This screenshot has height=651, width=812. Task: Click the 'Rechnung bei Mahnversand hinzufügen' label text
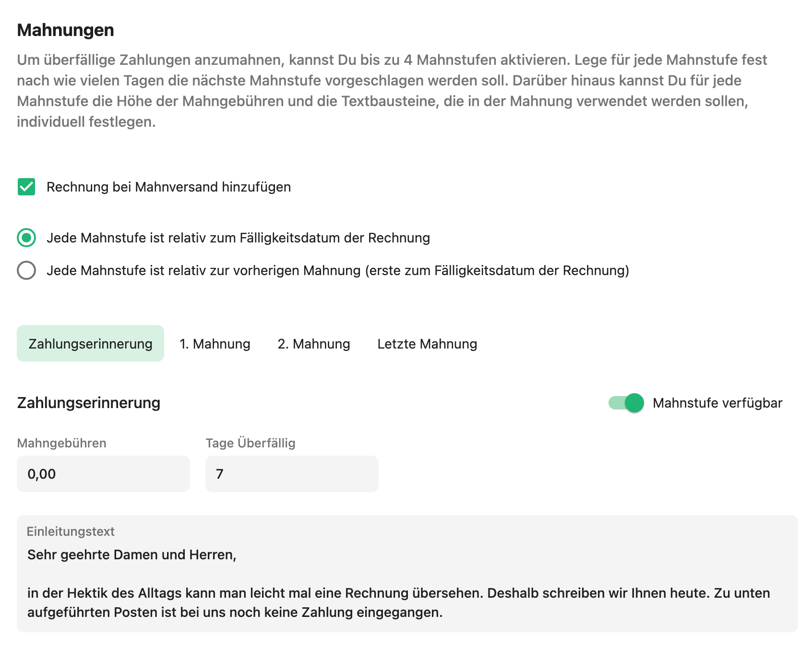click(168, 187)
